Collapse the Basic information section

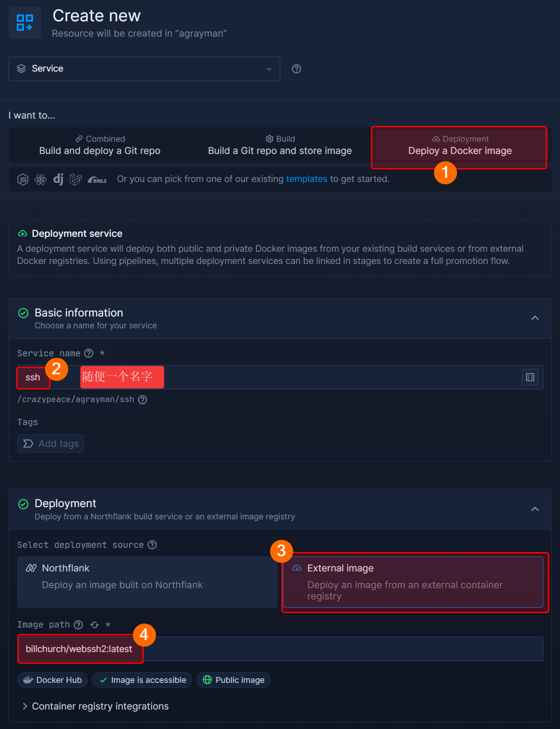tap(535, 318)
